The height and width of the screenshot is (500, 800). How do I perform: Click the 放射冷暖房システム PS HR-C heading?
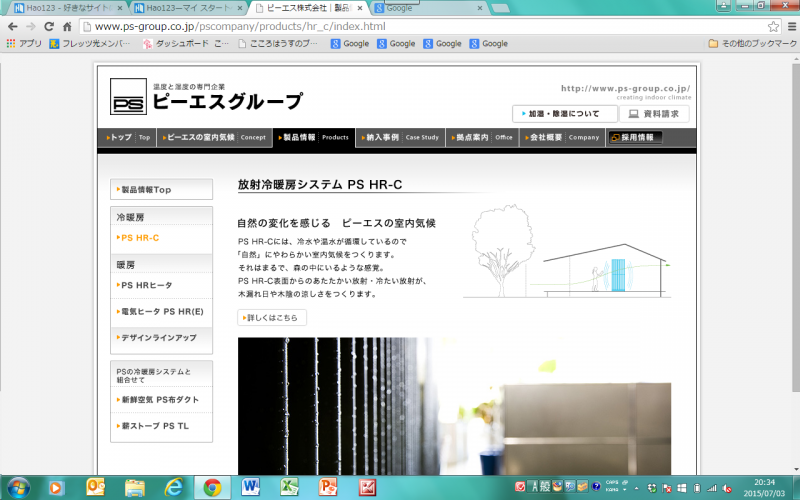(320, 185)
